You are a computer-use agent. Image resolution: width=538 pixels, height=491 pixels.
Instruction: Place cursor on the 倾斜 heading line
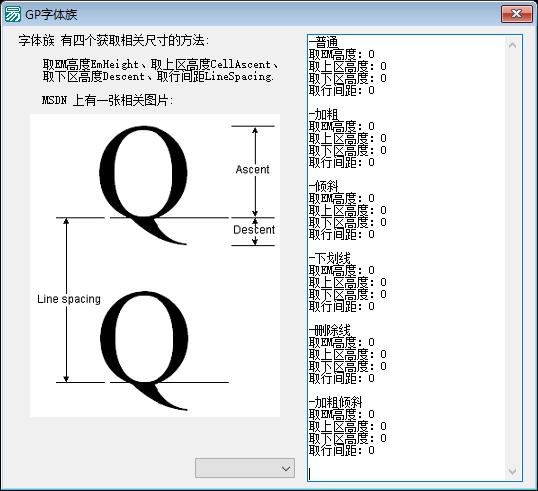click(324, 187)
